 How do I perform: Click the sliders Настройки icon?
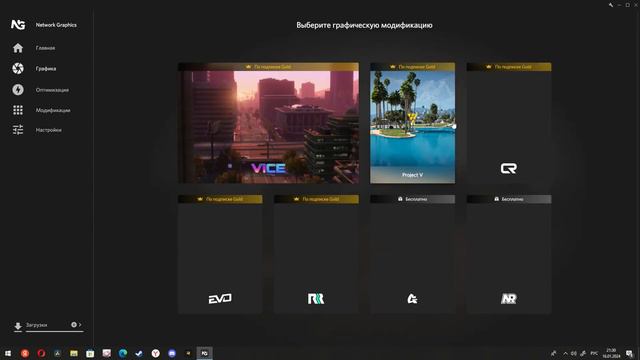18,130
